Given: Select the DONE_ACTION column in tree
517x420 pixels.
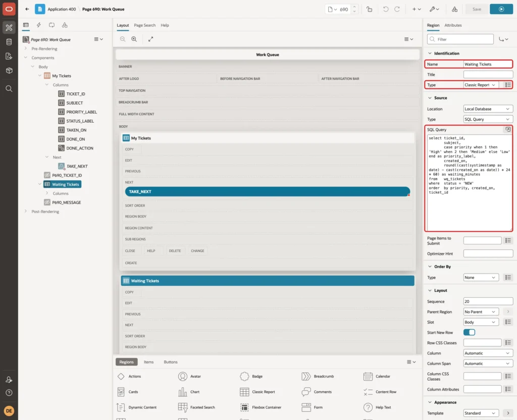Looking at the screenshot, I should click(x=79, y=148).
